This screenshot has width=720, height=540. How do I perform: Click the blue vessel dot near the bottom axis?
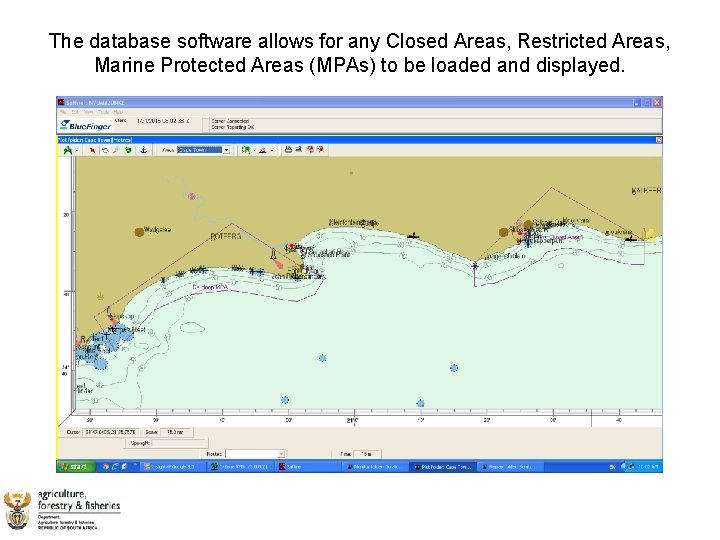[421, 403]
